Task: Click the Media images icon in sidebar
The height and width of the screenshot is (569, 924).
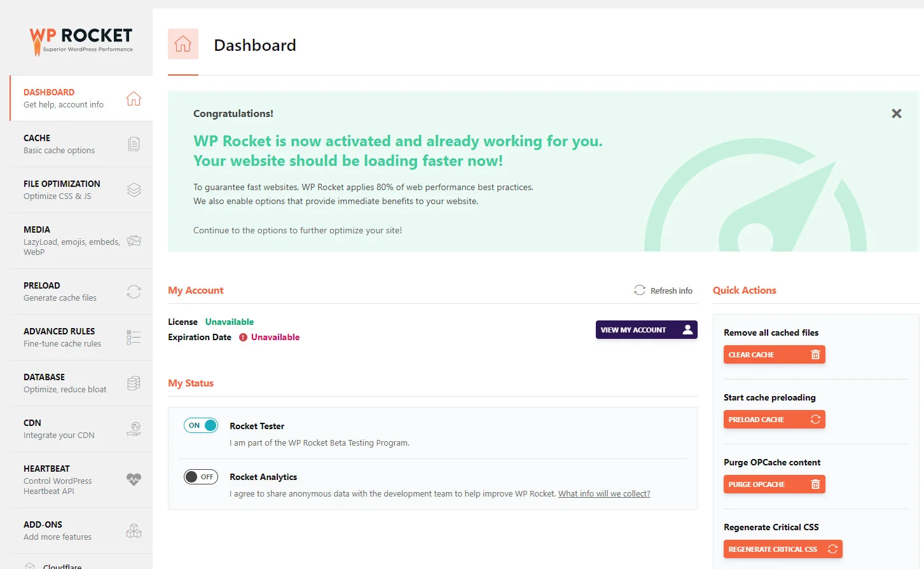Action: (134, 241)
